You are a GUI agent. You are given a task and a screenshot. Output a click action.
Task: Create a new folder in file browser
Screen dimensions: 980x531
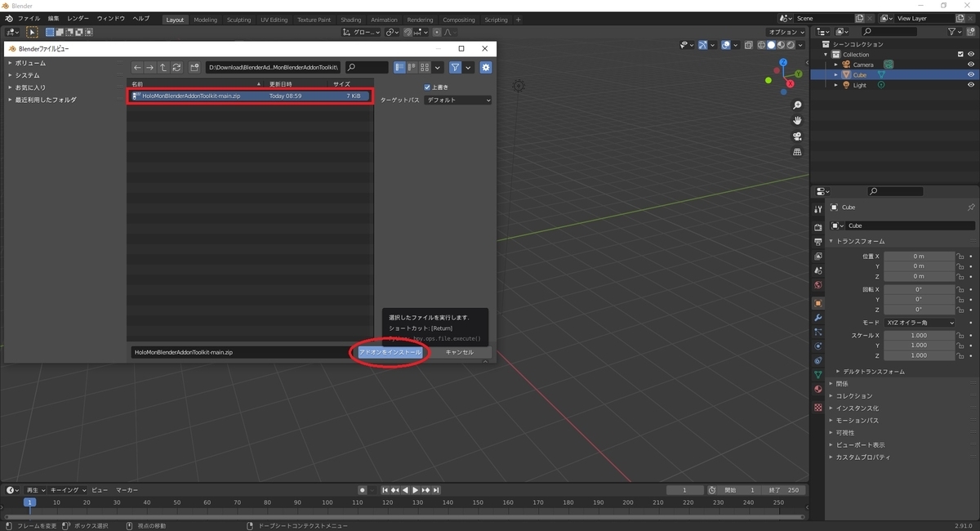point(195,68)
